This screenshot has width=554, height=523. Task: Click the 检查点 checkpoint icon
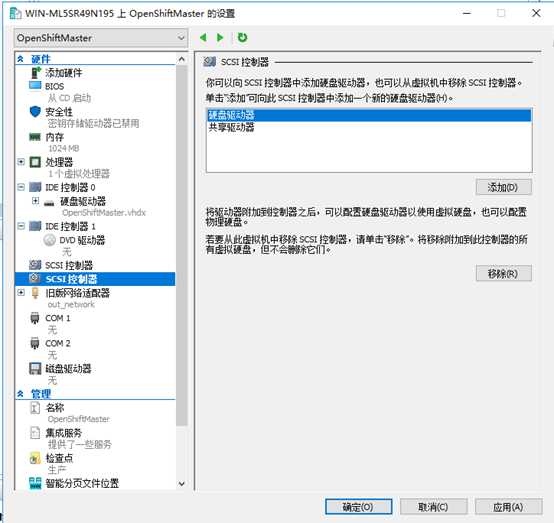[35, 458]
